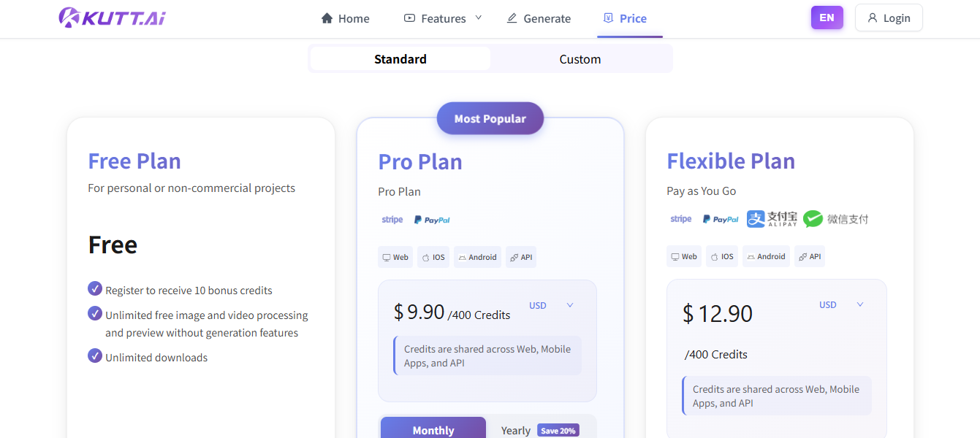
Task: Click the checkmark beside Unlimited downloads
Action: [x=95, y=358]
